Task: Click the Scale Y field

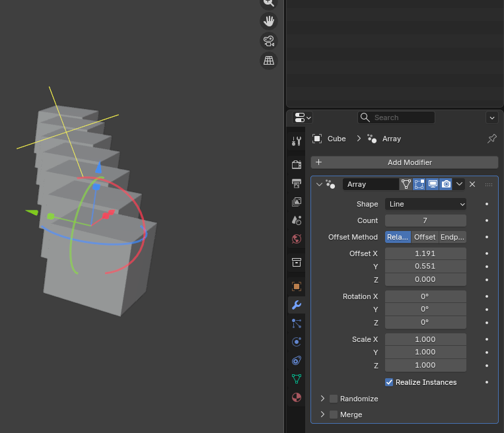Action: pyautogui.click(x=425, y=352)
